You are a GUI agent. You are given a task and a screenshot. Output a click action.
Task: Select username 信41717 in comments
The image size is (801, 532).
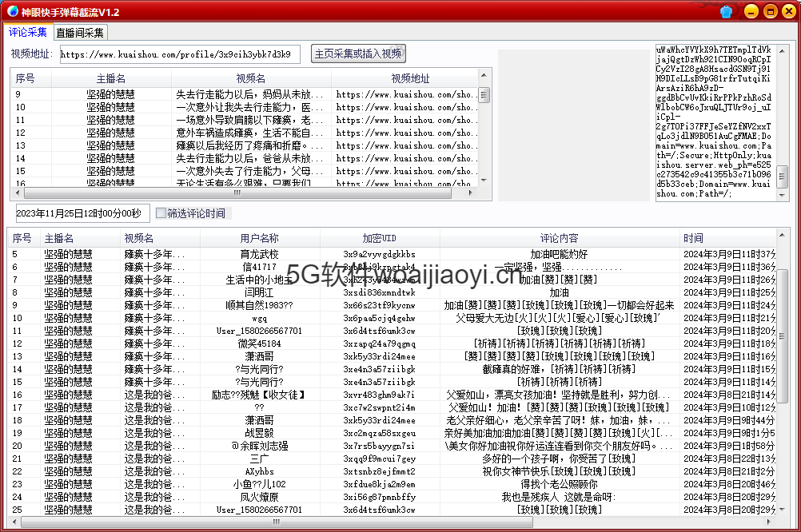click(x=260, y=267)
